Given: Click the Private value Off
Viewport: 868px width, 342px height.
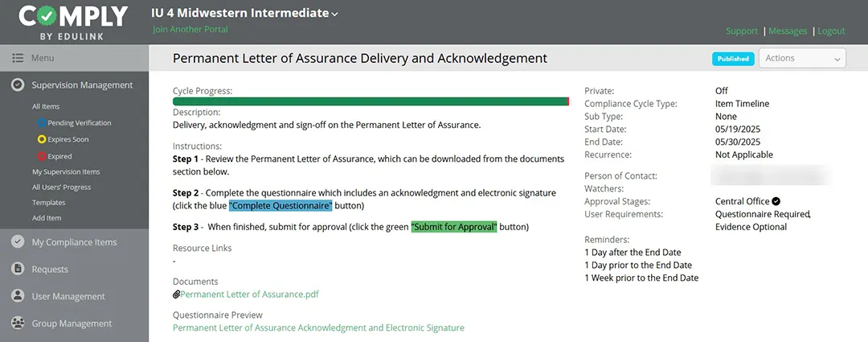Looking at the screenshot, I should pyautogui.click(x=721, y=91).
